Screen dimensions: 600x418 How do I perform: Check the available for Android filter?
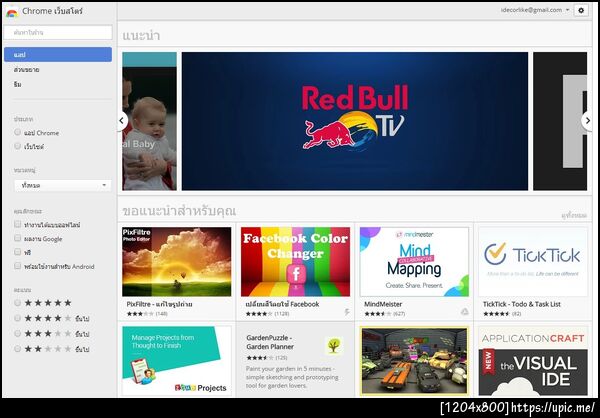pos(17,266)
